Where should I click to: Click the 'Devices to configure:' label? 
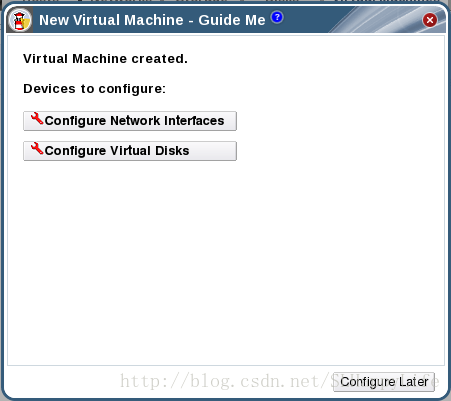pyautogui.click(x=94, y=89)
